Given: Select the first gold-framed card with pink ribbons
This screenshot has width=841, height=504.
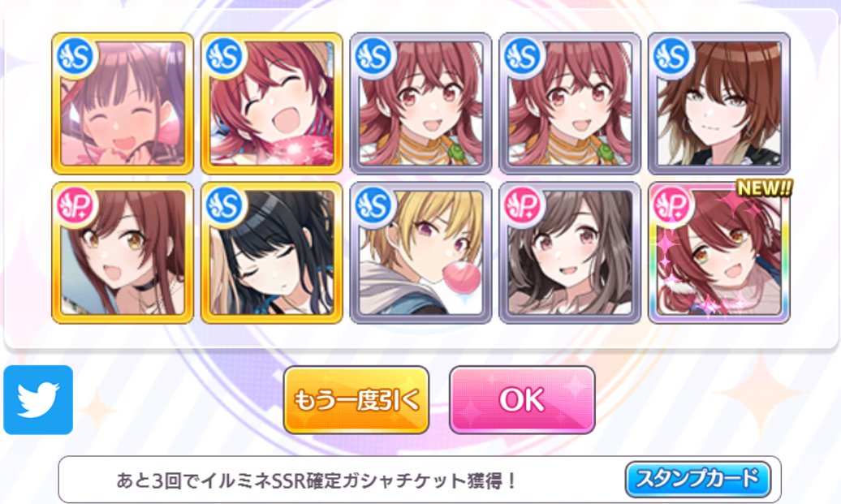Looking at the screenshot, I should [x=123, y=104].
